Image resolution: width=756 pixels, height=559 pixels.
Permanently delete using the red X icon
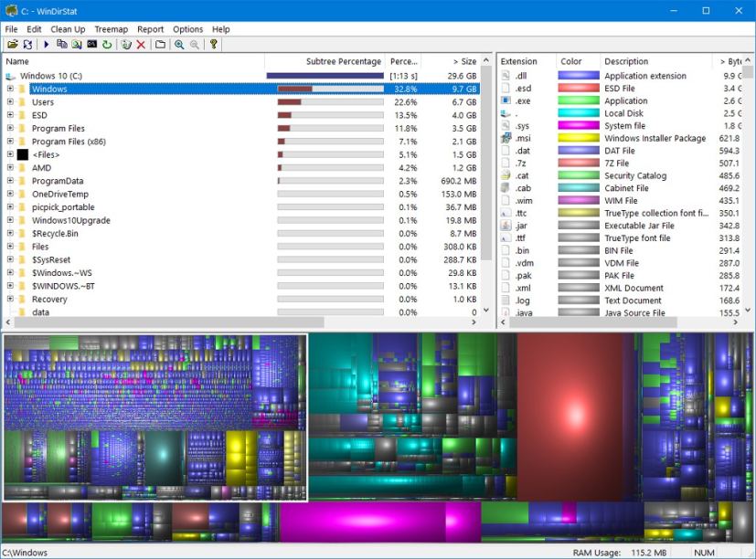tap(141, 45)
